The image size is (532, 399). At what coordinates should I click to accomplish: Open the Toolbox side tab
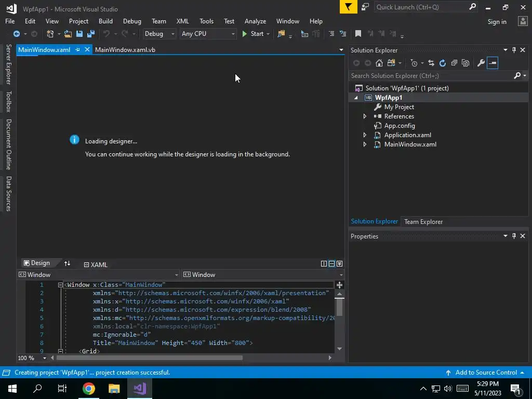pyautogui.click(x=8, y=101)
